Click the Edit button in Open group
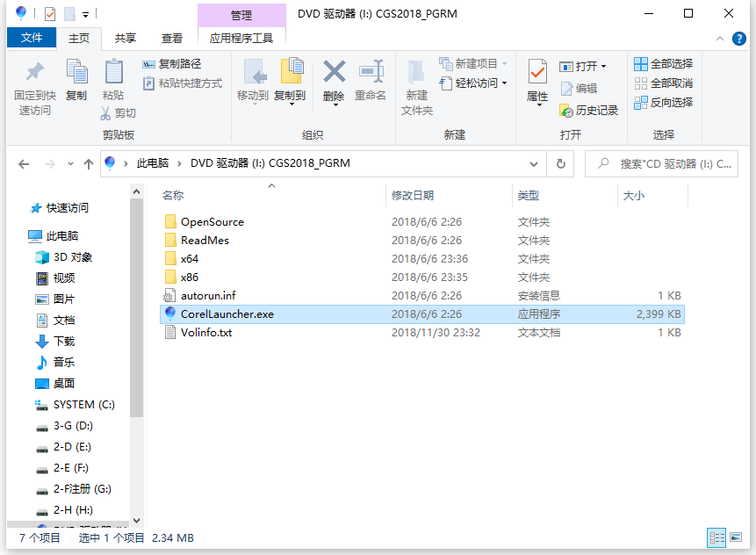This screenshot has height=555, width=756. (x=579, y=88)
